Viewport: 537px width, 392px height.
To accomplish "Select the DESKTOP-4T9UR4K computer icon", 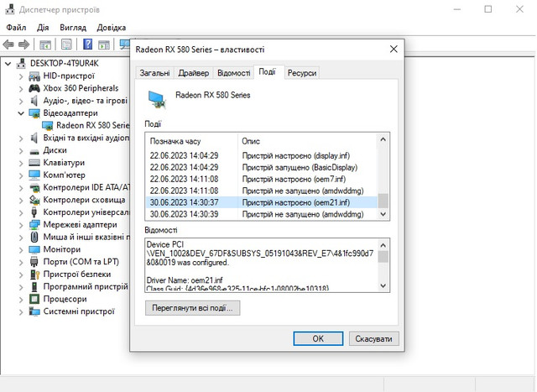I will tap(22, 64).
